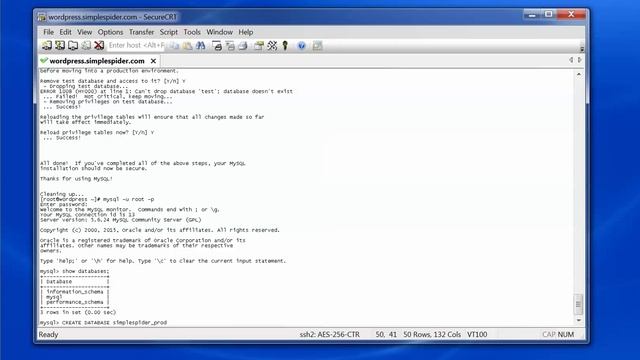This screenshot has height=360, width=640.
Task: Click the Paste toolbar icon
Action: [187, 46]
